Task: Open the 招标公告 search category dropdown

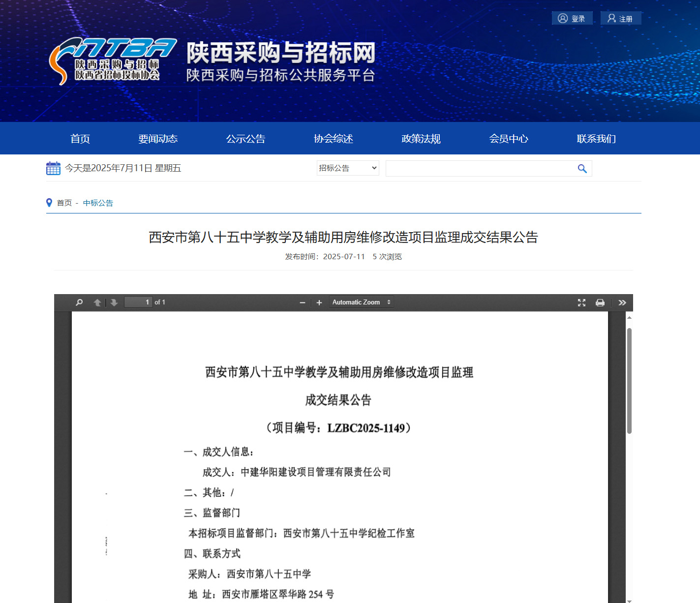Action: point(348,168)
